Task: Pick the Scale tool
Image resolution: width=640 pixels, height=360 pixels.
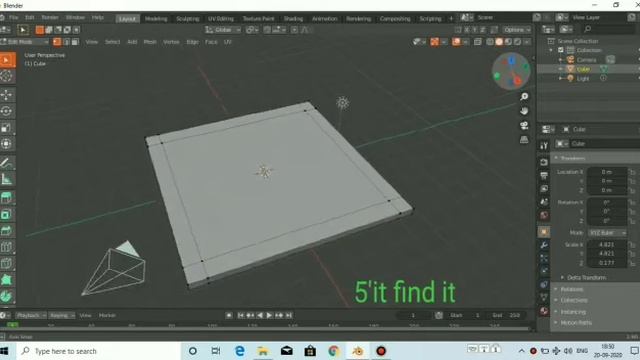Action: [7, 127]
